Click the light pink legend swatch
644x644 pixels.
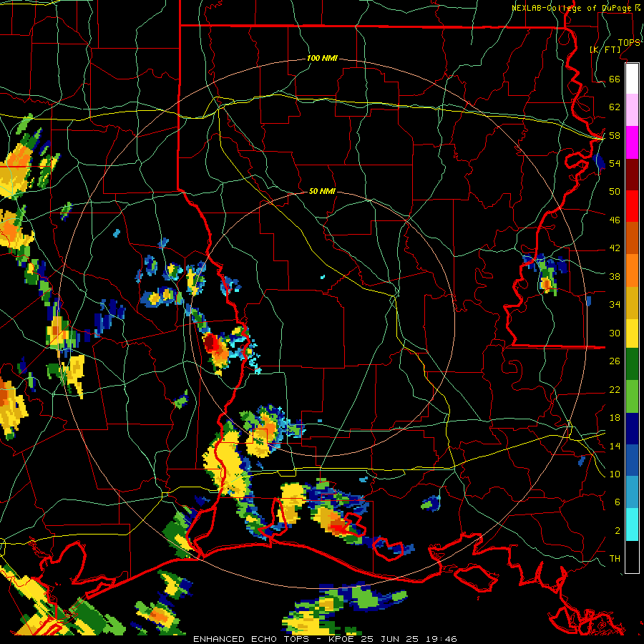(x=632, y=109)
